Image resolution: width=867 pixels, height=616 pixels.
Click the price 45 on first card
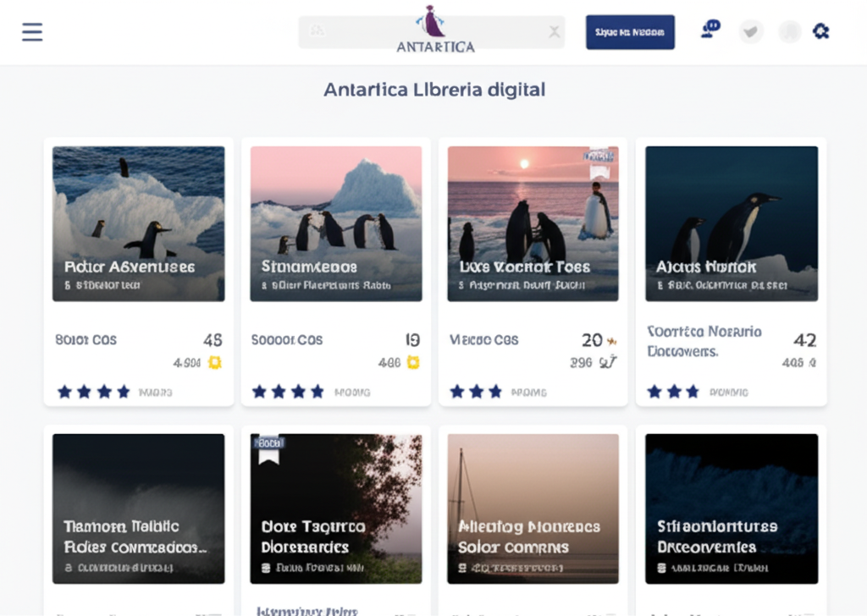point(213,340)
